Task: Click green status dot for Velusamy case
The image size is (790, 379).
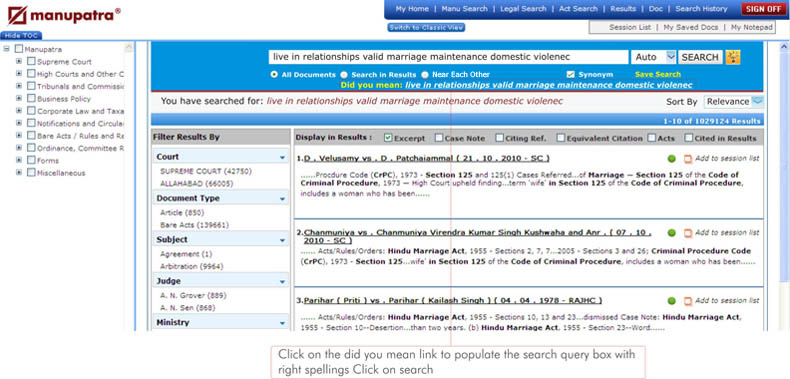Action: click(672, 159)
